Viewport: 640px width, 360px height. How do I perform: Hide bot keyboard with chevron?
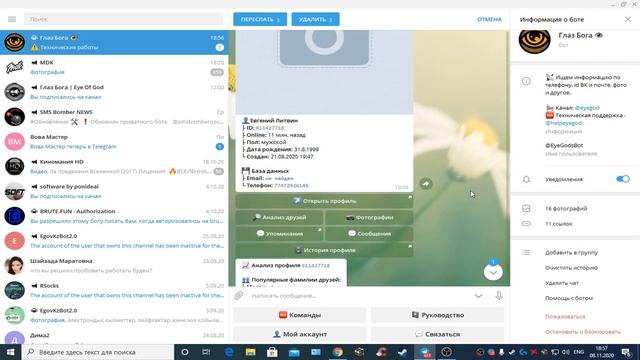(478, 296)
